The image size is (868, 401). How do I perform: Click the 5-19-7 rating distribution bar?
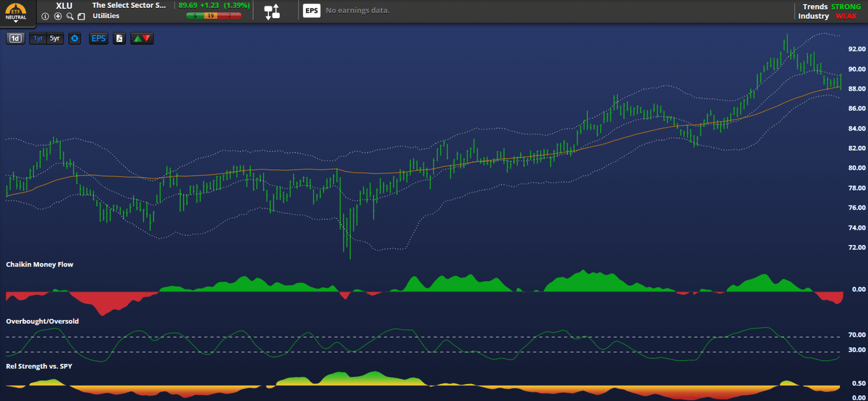tap(214, 16)
